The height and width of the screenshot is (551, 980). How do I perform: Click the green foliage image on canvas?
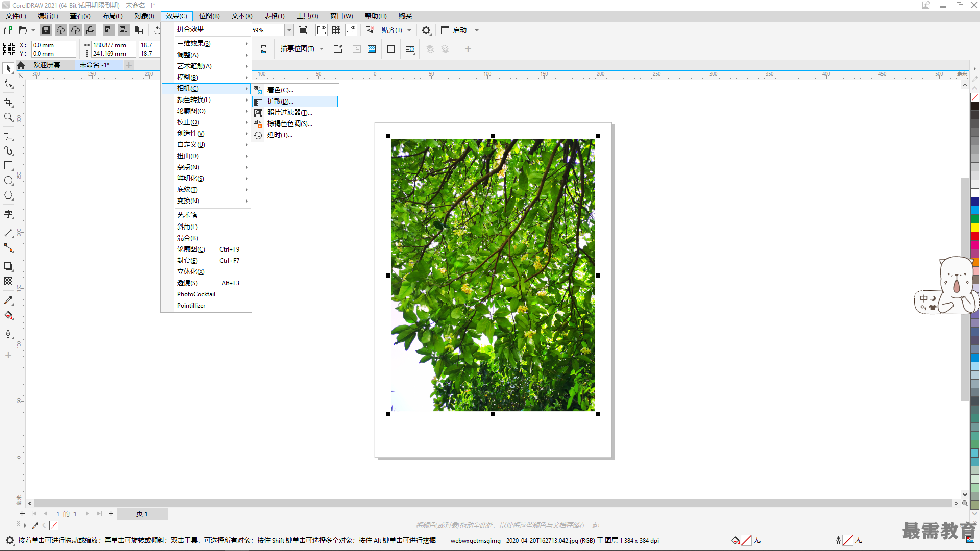pyautogui.click(x=493, y=275)
